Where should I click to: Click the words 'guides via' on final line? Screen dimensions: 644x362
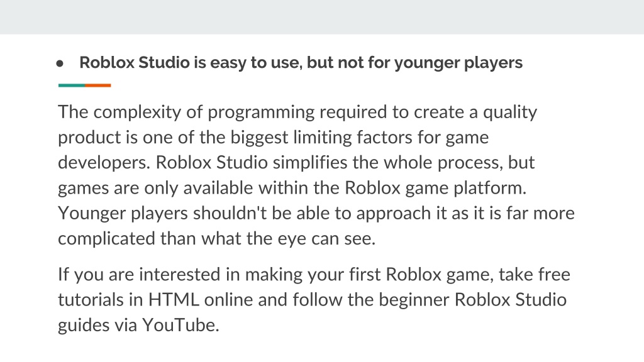click(97, 325)
